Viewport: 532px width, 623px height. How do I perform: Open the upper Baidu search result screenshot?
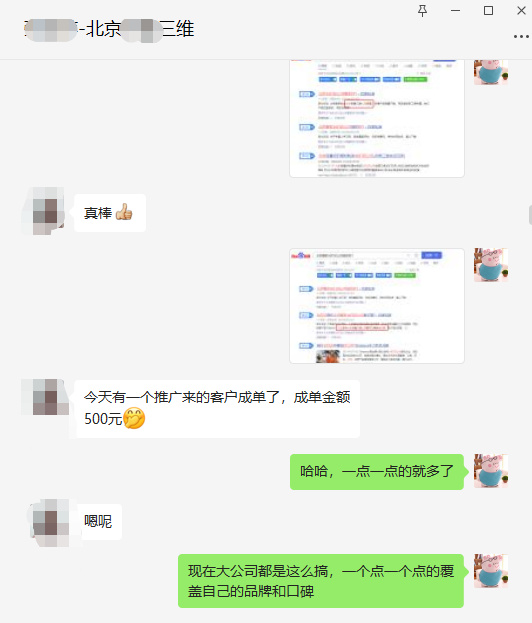point(377,118)
